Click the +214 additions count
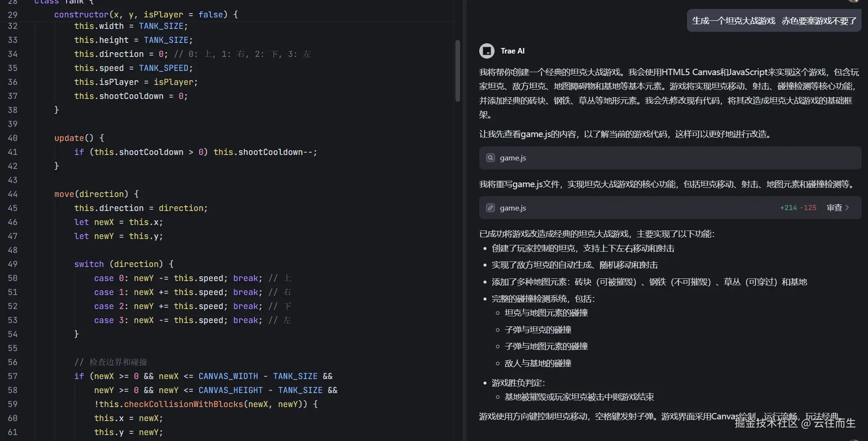Viewport: 868px width, 441px height. tap(788, 208)
